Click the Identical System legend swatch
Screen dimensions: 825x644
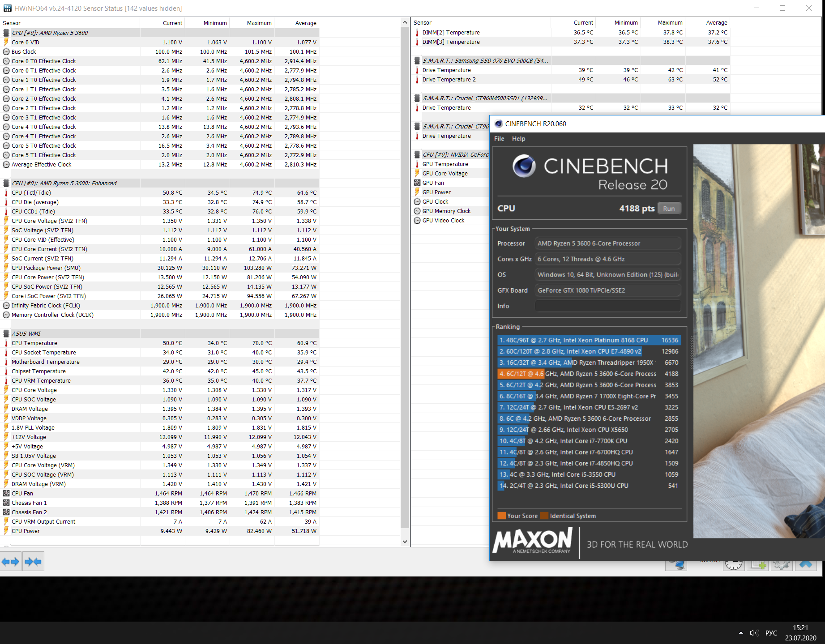pos(544,516)
